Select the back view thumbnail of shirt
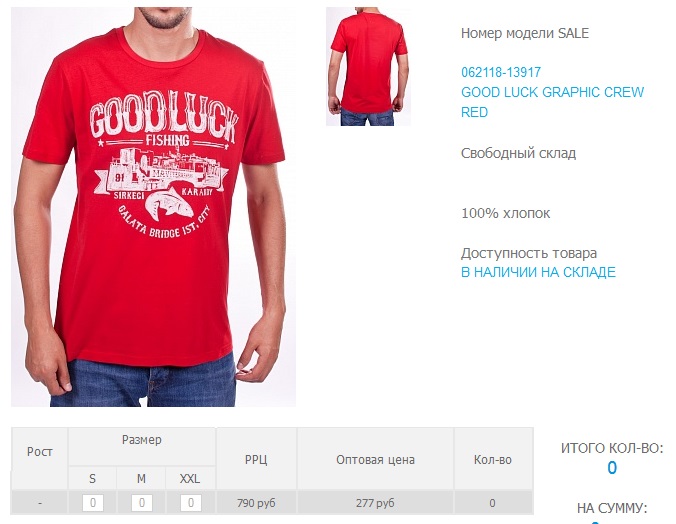Image resolution: width=676 pixels, height=524 pixels. coord(368,66)
